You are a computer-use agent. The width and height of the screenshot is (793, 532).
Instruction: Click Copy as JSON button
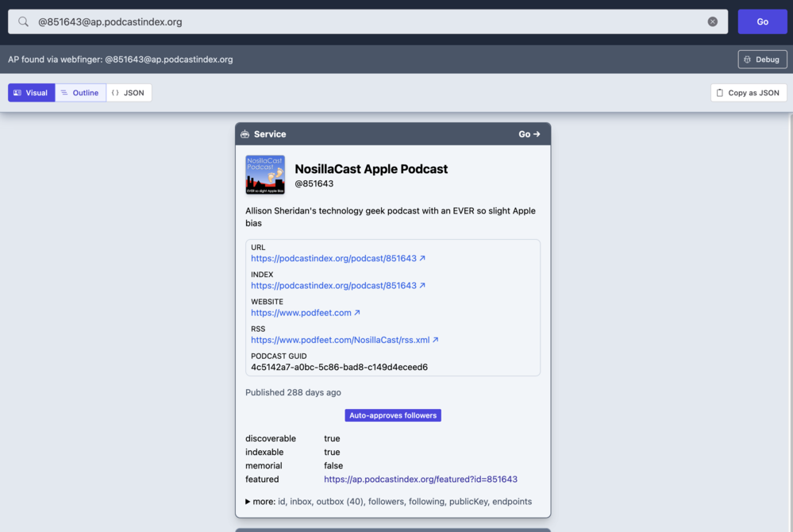748,93
